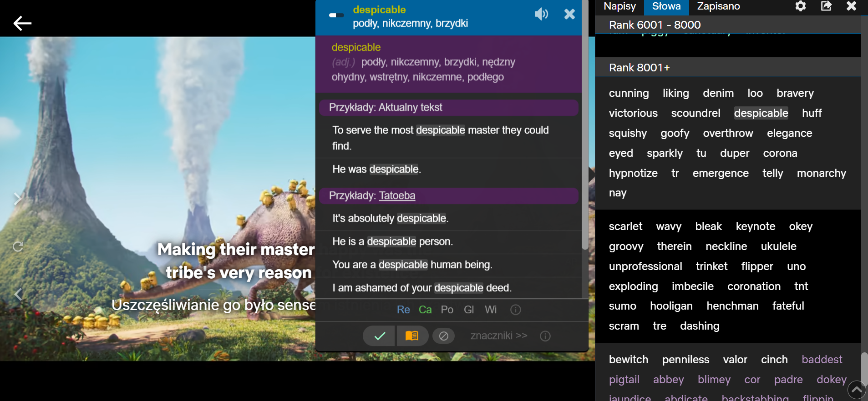Select the word scoundrel in word list
868x401 pixels.
click(695, 113)
